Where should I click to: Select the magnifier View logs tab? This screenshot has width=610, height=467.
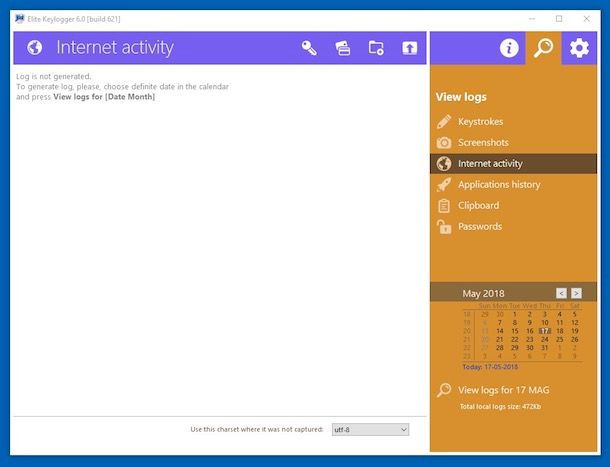coord(543,48)
